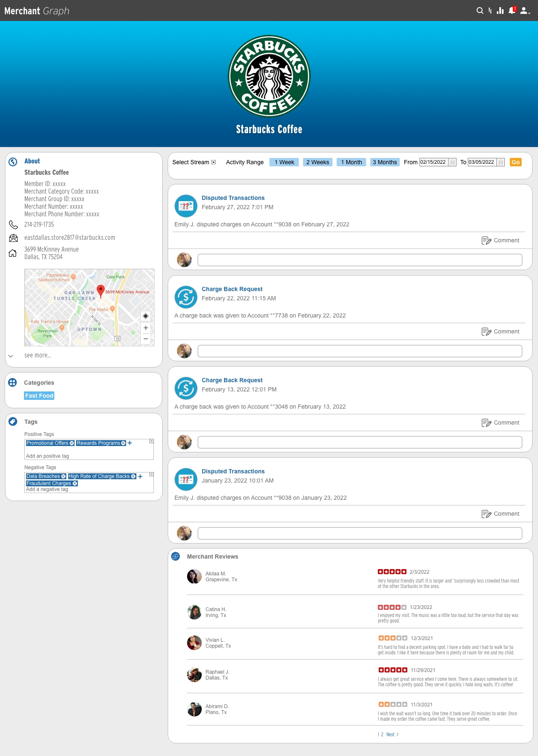
Task: Open Disputed Transactions title dated February 27
Action: [233, 198]
